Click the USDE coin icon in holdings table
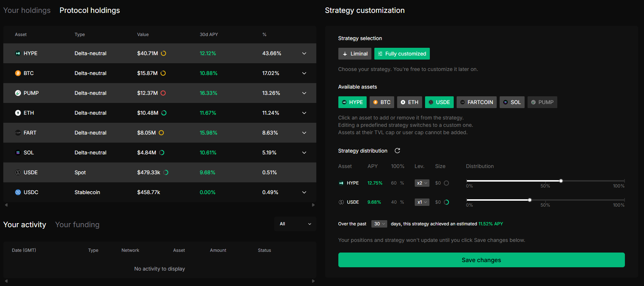Screen dimensions: 644x286 (18, 172)
